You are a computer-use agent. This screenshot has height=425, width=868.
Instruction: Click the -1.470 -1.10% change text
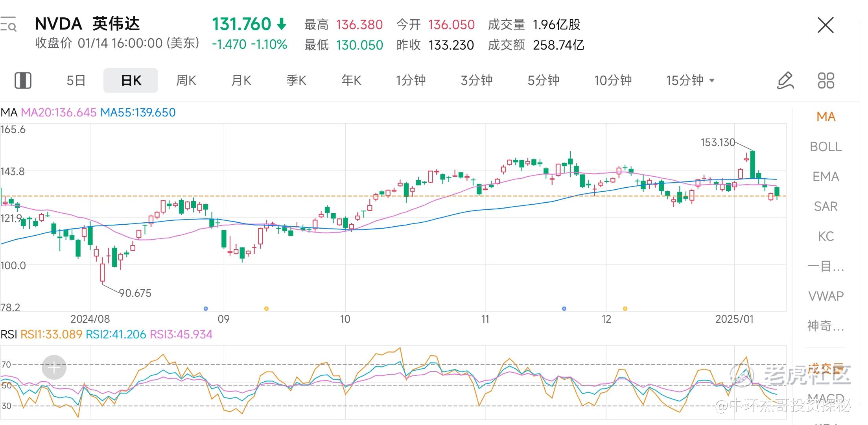[x=250, y=44]
